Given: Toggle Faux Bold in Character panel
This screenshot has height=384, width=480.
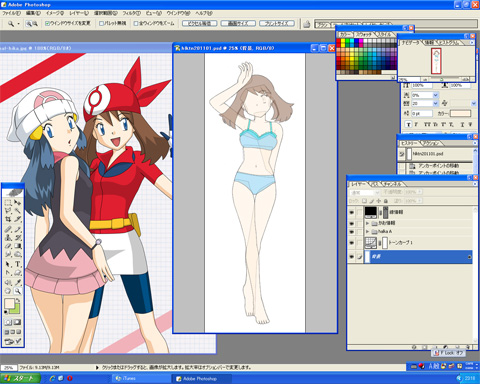Looking at the screenshot, I should 408,124.
